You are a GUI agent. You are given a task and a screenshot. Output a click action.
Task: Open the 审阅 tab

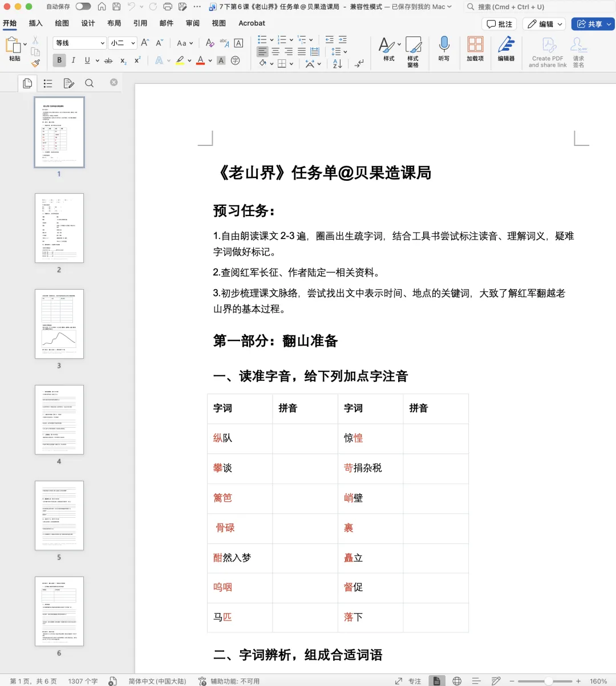click(193, 23)
